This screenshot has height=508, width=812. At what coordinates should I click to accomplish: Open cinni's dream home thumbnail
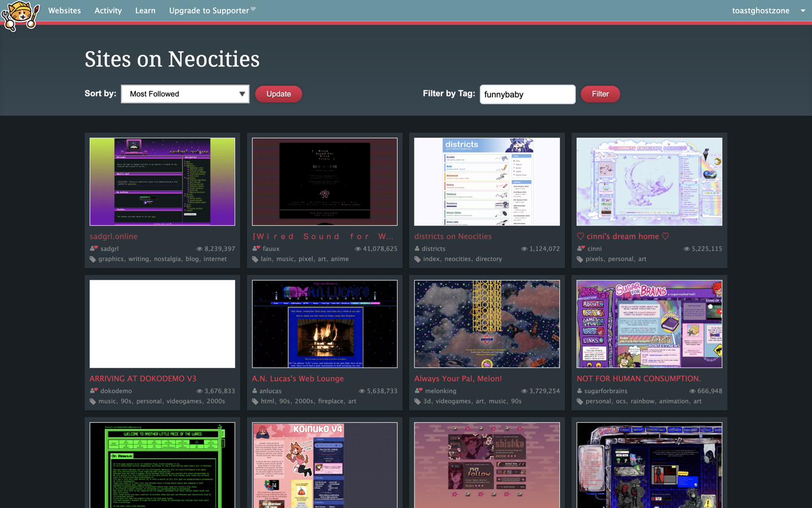pyautogui.click(x=650, y=182)
